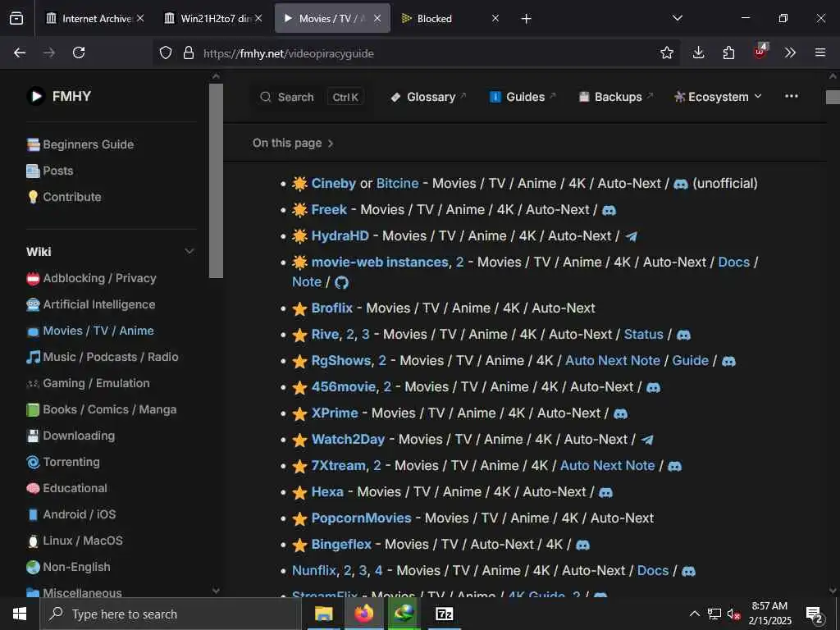Image resolution: width=840 pixels, height=630 pixels.
Task: Click Windows taskbar search box
Action: tap(171, 614)
